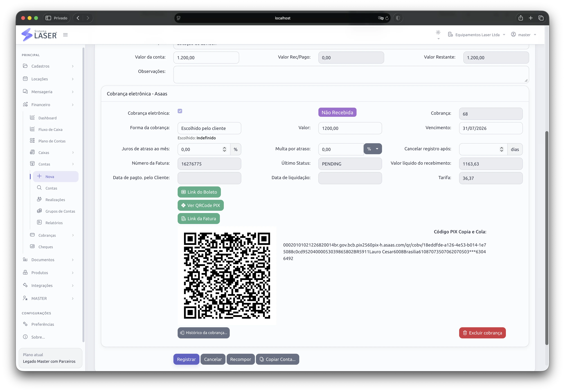
Task: Open the Link da Fatura button
Action: (x=199, y=219)
